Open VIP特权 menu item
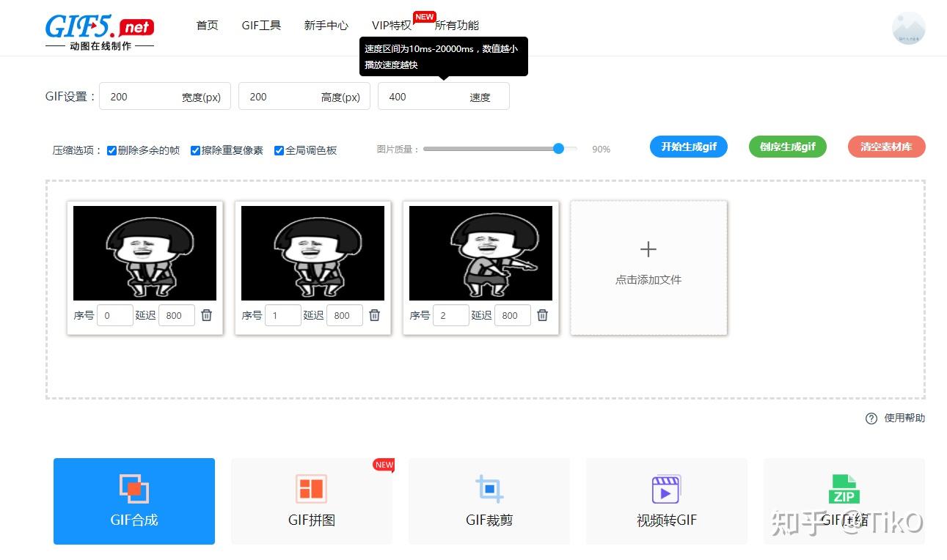This screenshot has width=947, height=560. 392,26
